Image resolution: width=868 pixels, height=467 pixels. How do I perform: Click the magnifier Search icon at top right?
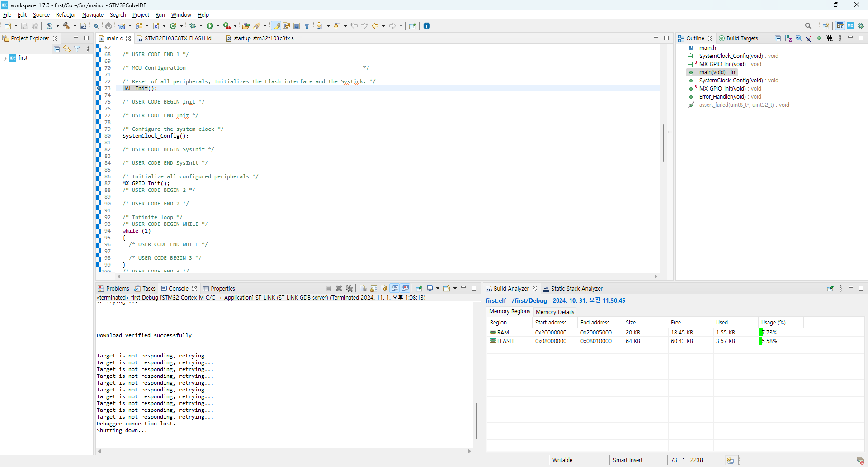click(808, 26)
